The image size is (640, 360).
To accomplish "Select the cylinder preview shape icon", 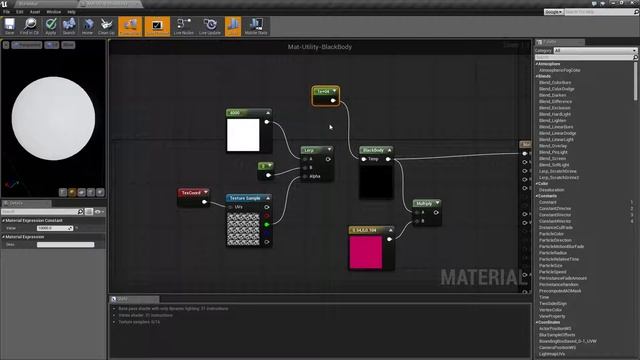I will (x=62, y=192).
